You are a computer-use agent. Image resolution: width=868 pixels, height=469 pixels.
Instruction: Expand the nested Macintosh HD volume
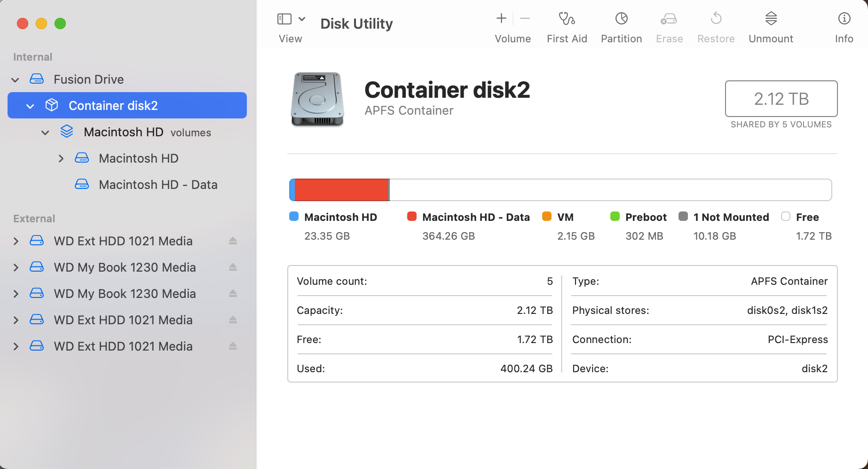pos(61,158)
